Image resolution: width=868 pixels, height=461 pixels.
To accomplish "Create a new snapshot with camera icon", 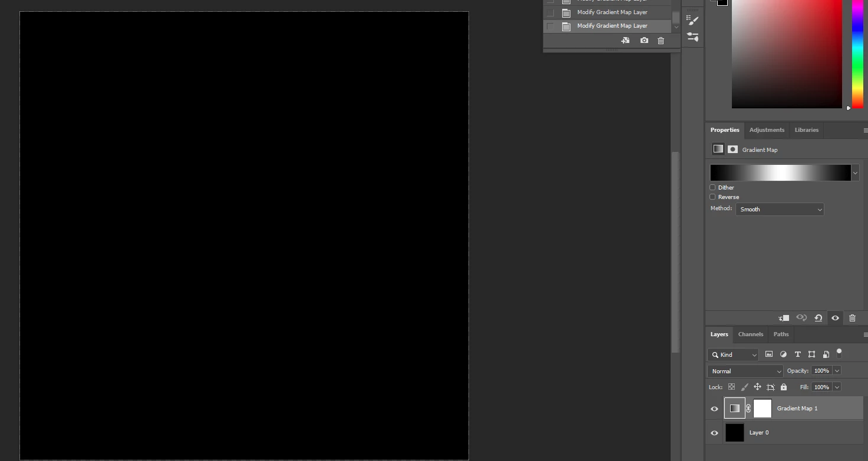I will coord(644,41).
